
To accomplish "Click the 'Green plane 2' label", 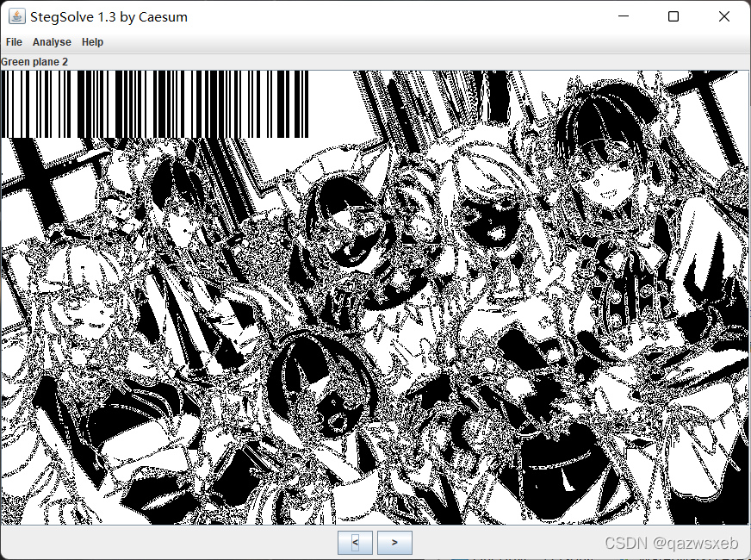I will click(x=34, y=62).
